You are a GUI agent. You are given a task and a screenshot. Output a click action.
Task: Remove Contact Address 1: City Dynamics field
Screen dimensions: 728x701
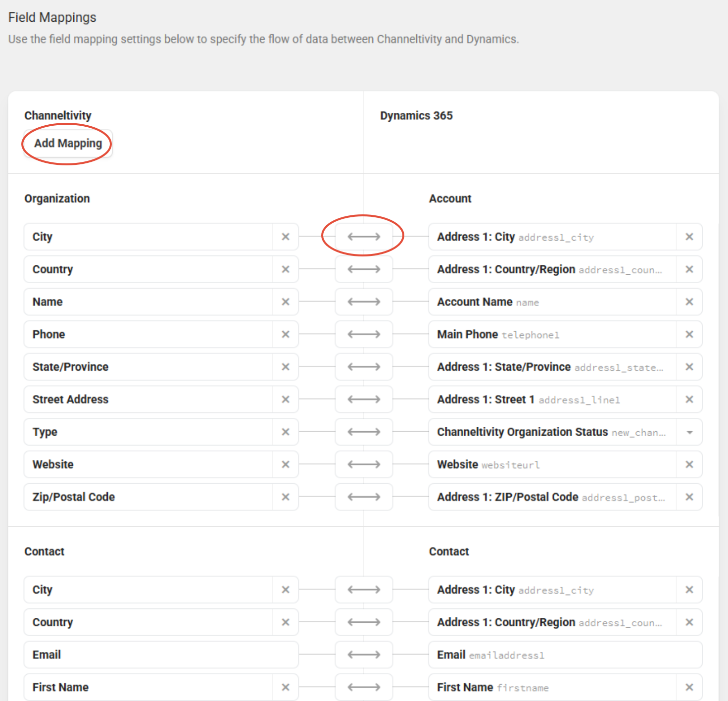[689, 590]
